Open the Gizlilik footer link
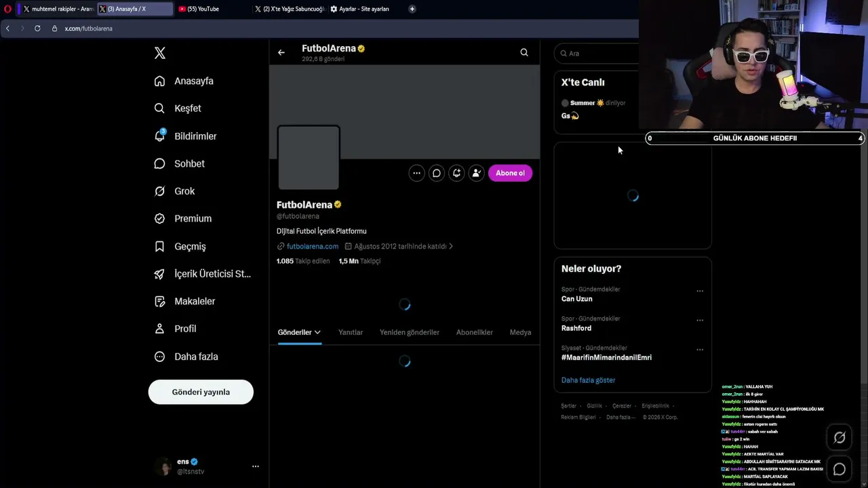The image size is (868, 488). click(594, 406)
